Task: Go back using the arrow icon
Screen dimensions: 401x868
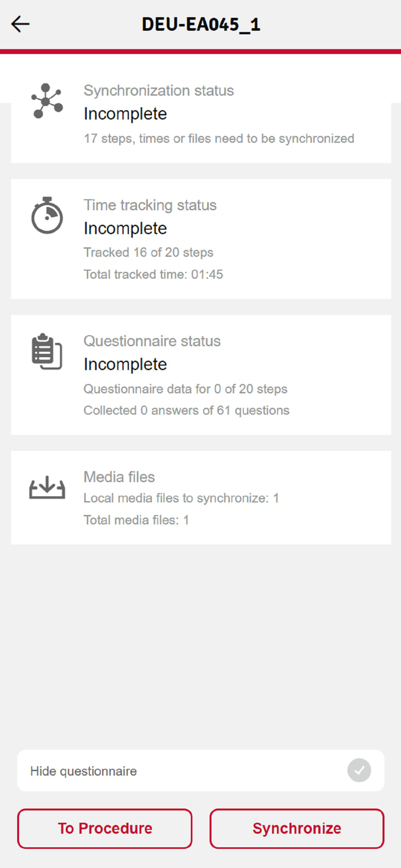Action: click(20, 24)
